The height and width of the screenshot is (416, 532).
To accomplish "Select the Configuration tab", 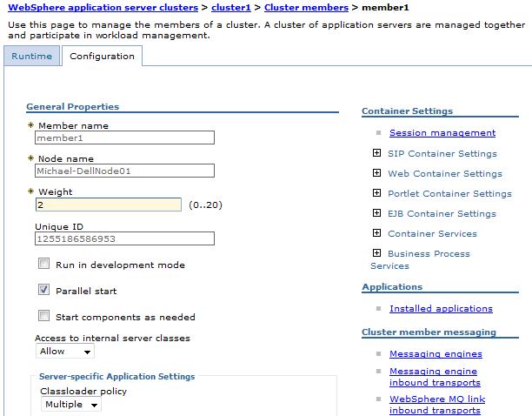I will [102, 56].
